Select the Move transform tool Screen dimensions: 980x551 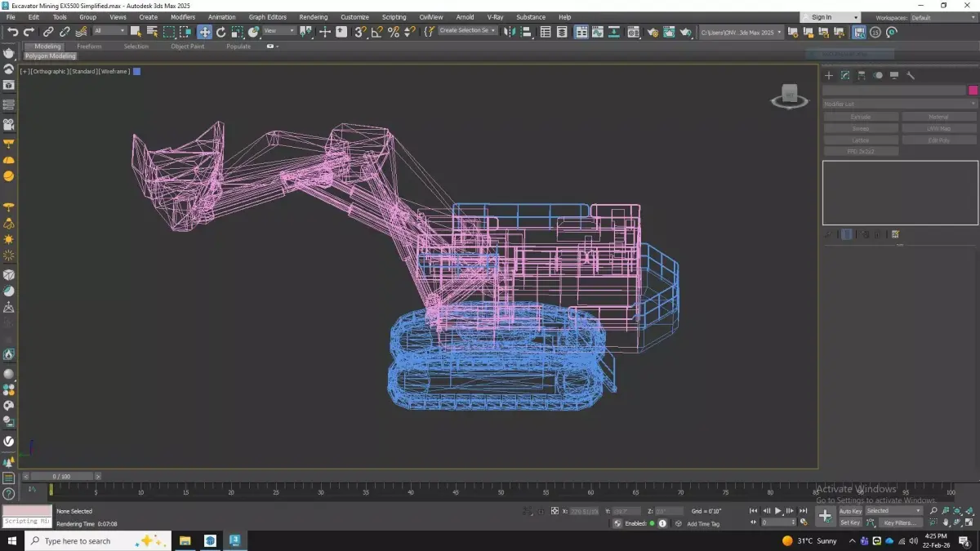[204, 32]
